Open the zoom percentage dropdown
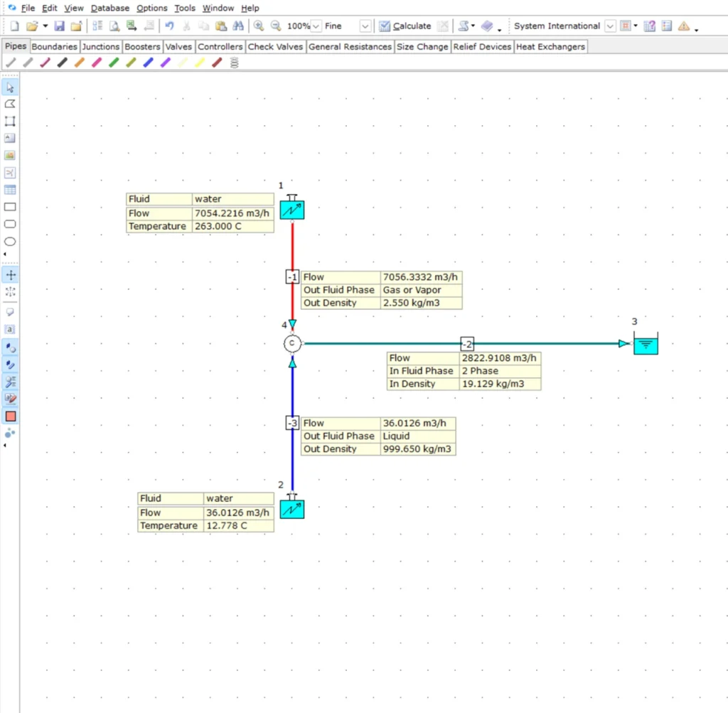The width and height of the screenshot is (728, 713). (316, 26)
